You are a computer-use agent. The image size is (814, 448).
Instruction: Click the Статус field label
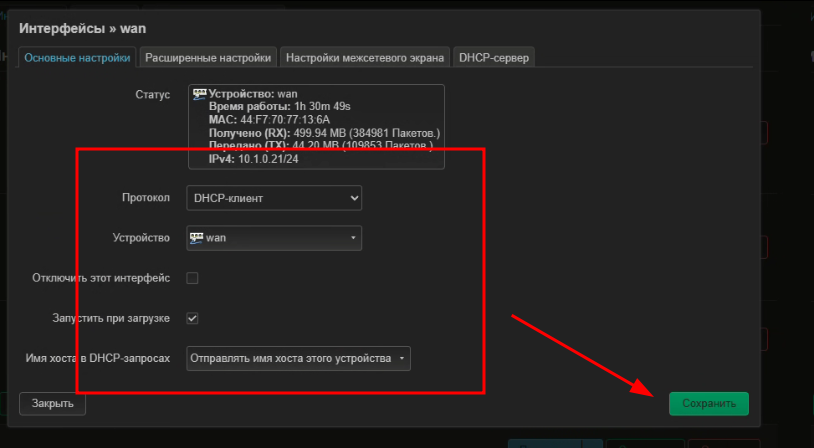point(153,94)
